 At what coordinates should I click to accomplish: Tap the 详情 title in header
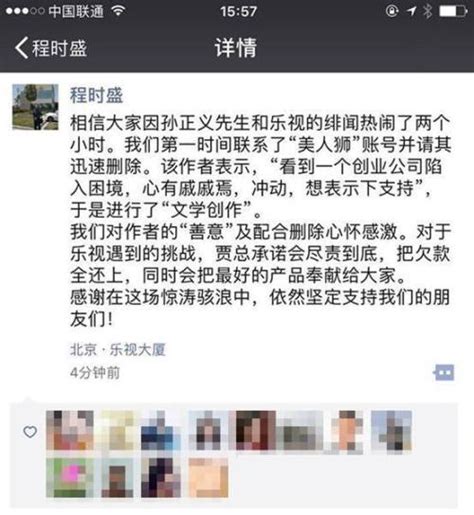(236, 47)
